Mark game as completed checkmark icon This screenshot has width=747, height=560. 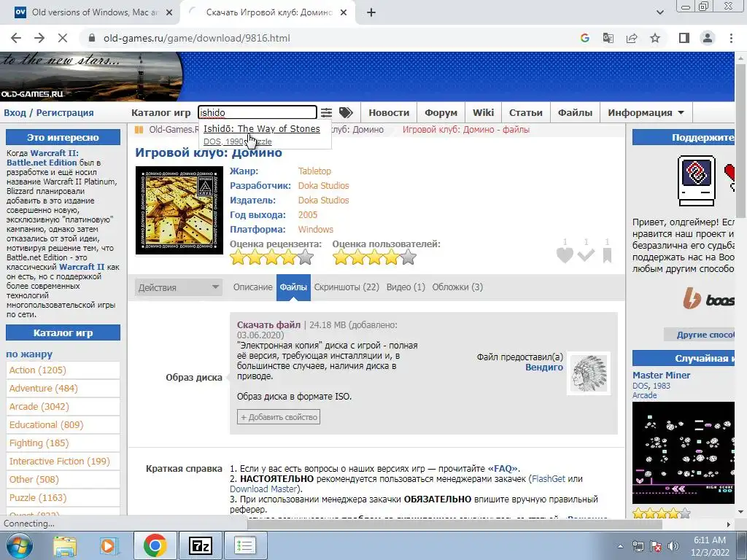coord(586,256)
